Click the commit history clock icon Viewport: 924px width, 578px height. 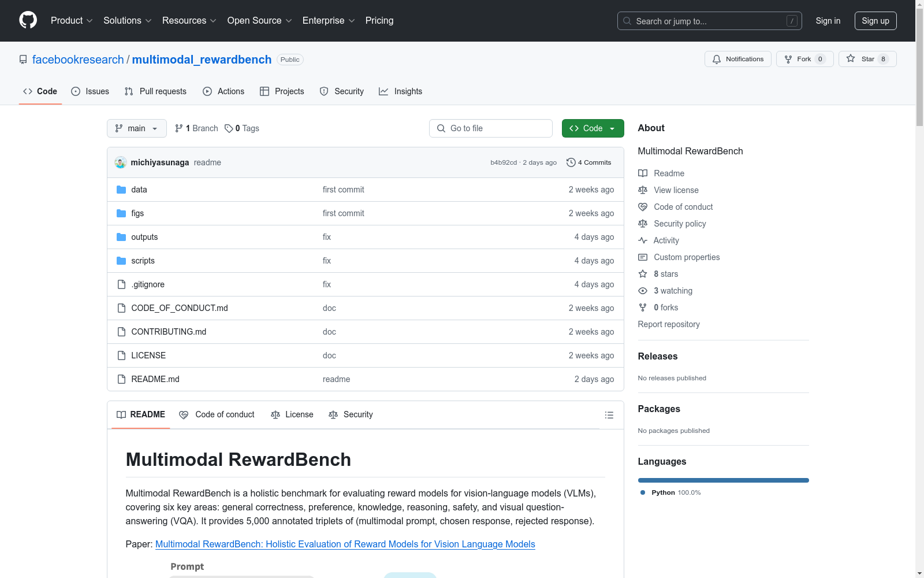[571, 162]
